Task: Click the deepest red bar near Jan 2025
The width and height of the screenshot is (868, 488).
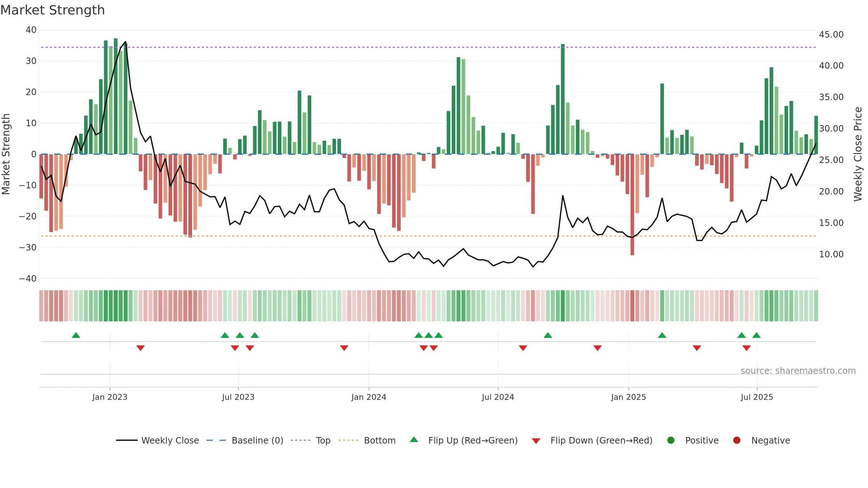Action: click(x=632, y=205)
